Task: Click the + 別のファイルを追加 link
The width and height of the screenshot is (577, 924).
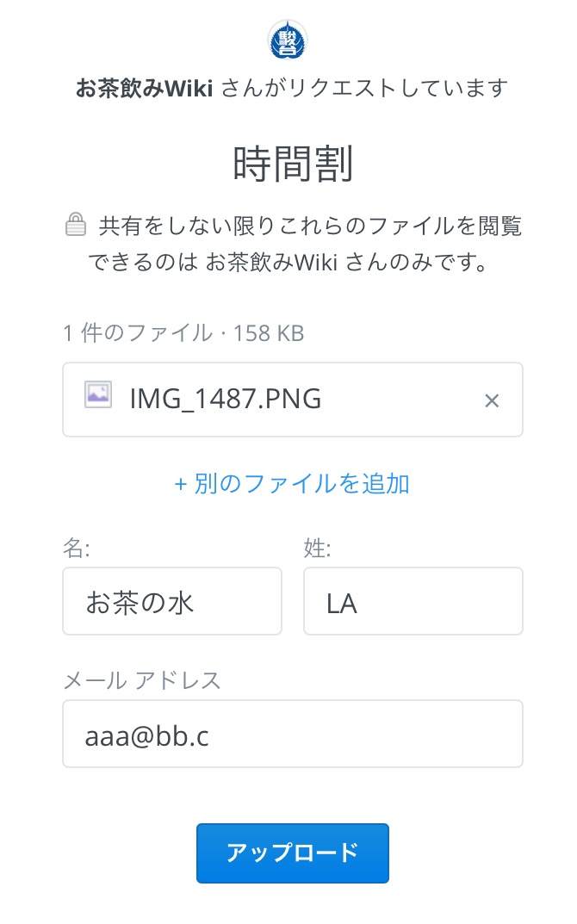Action: (292, 484)
